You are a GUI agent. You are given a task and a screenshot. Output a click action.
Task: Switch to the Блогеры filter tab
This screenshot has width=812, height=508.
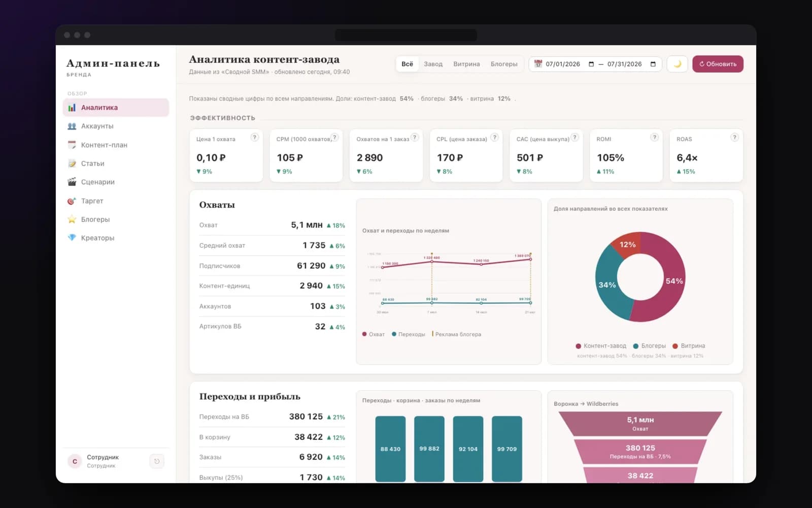504,64
